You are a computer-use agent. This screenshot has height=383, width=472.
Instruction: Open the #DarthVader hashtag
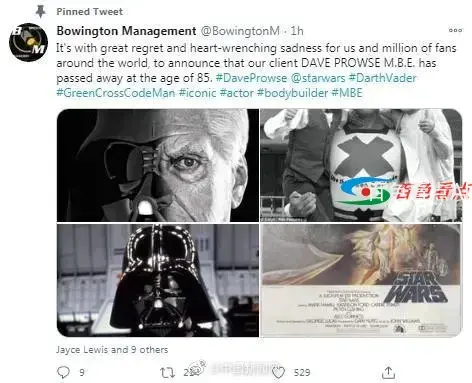pyautogui.click(x=383, y=78)
